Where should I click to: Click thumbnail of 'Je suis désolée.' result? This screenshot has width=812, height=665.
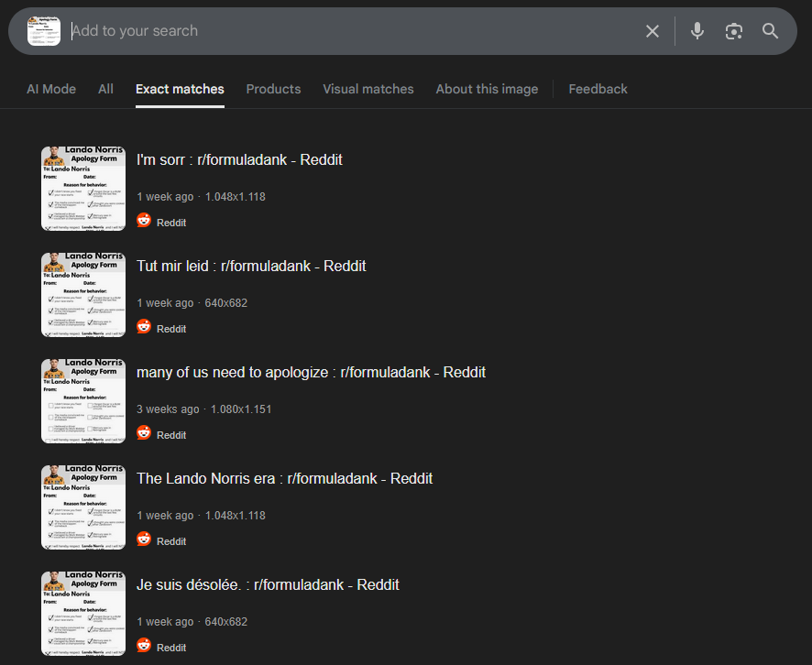(x=83, y=614)
